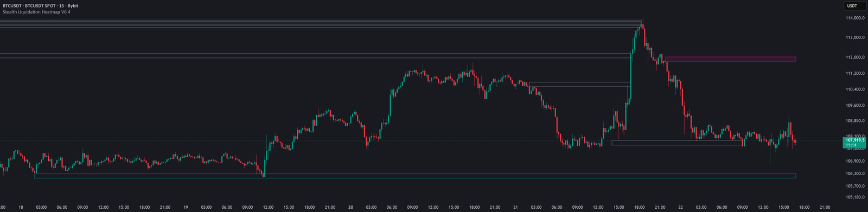The width and height of the screenshot is (868, 212).
Task: Click the 113,000.0 price scale label
Action: (854, 38)
